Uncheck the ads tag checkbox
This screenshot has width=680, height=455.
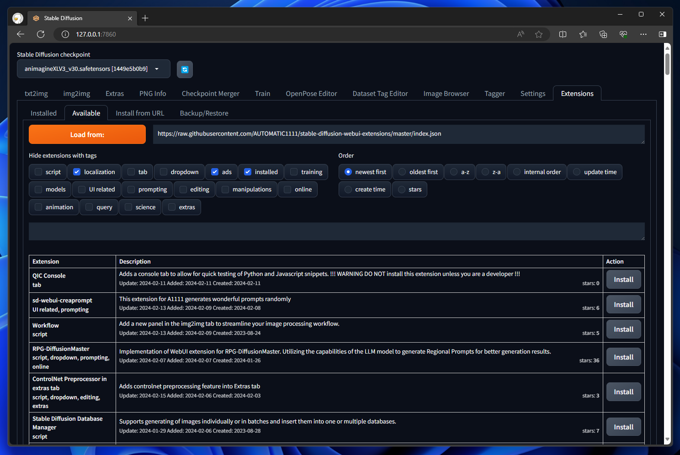tap(215, 172)
